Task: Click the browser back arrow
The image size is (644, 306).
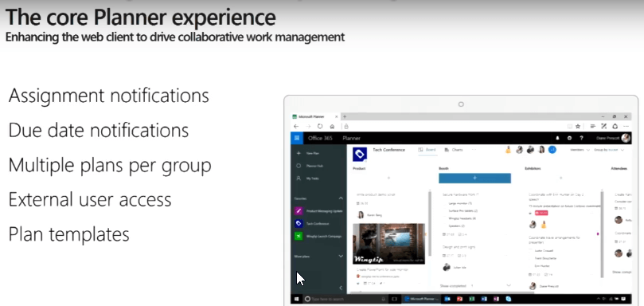Action: coord(297,126)
